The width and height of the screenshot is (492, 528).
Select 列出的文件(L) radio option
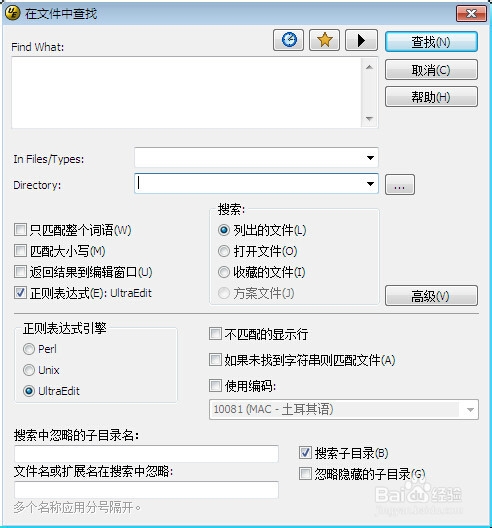click(224, 230)
